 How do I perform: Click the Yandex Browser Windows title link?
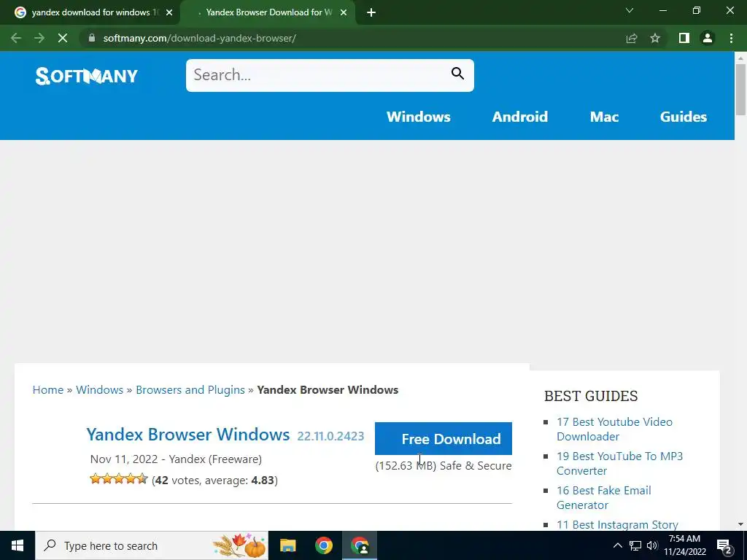(187, 435)
